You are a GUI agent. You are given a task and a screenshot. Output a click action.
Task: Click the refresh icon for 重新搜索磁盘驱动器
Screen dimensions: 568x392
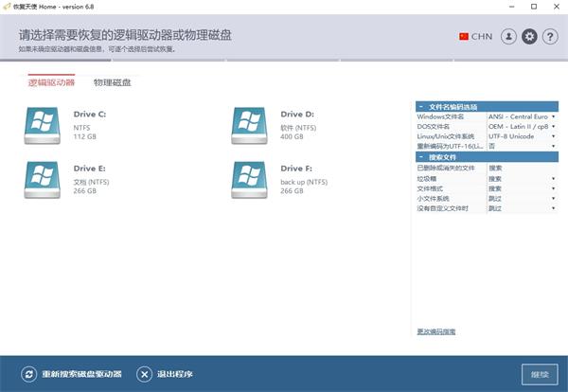(28, 374)
